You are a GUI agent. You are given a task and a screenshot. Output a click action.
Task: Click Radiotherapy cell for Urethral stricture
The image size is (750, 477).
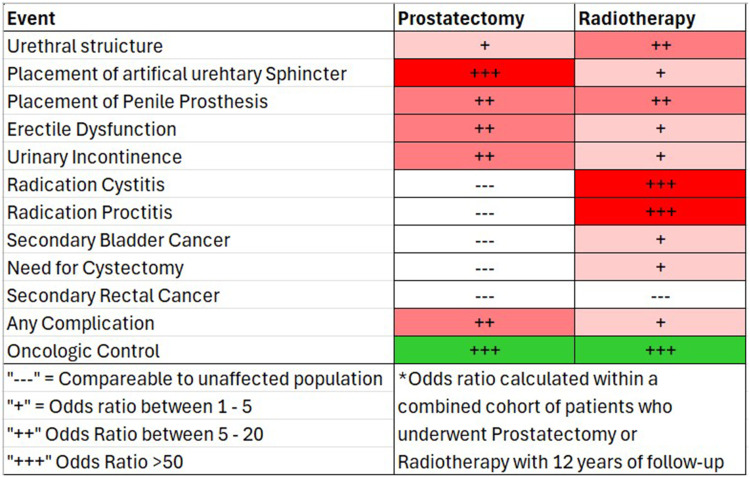point(660,46)
